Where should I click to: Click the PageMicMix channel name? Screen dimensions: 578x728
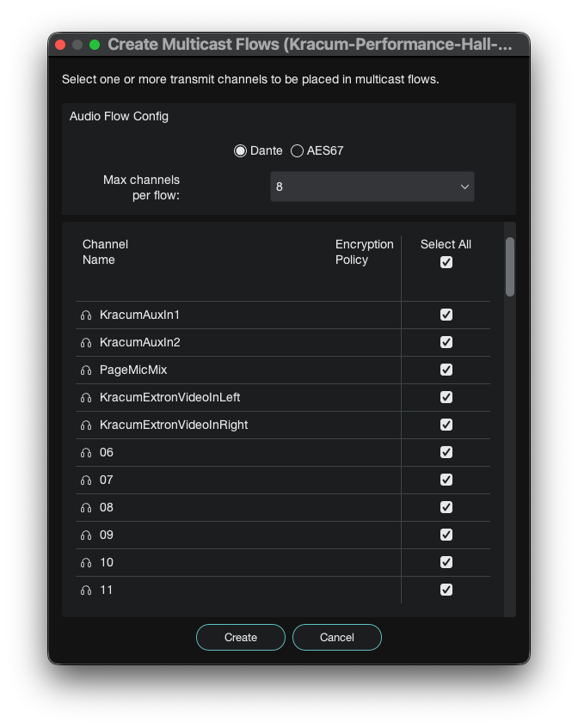[133, 370]
